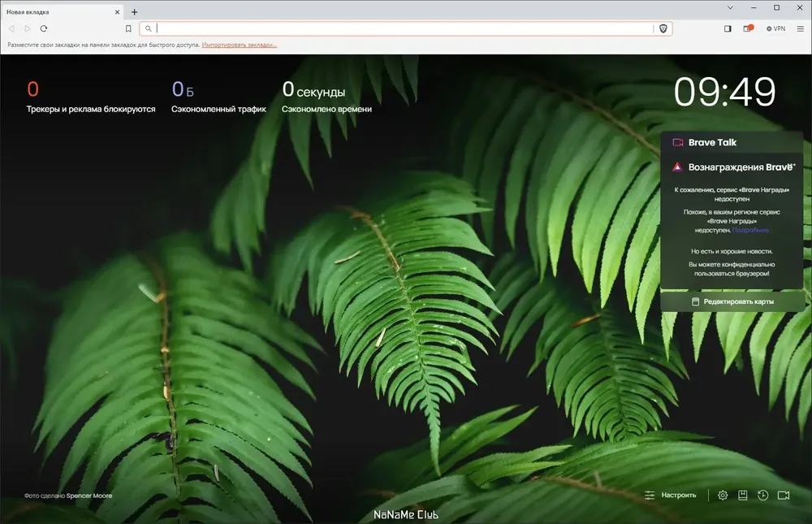Click the forward navigation arrow
The height and width of the screenshot is (524, 812).
click(x=28, y=28)
